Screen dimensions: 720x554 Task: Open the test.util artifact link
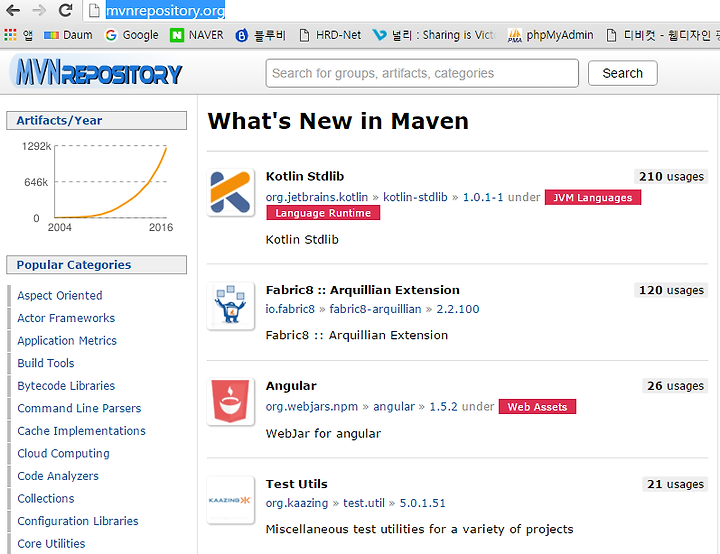click(x=364, y=503)
